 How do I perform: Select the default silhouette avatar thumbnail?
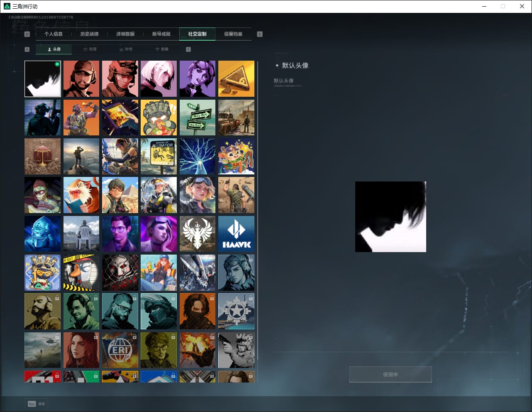point(42,79)
